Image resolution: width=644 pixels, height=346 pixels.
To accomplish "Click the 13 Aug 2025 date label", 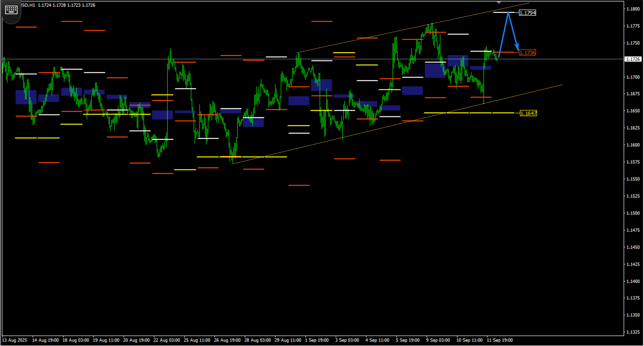I will [x=15, y=340].
